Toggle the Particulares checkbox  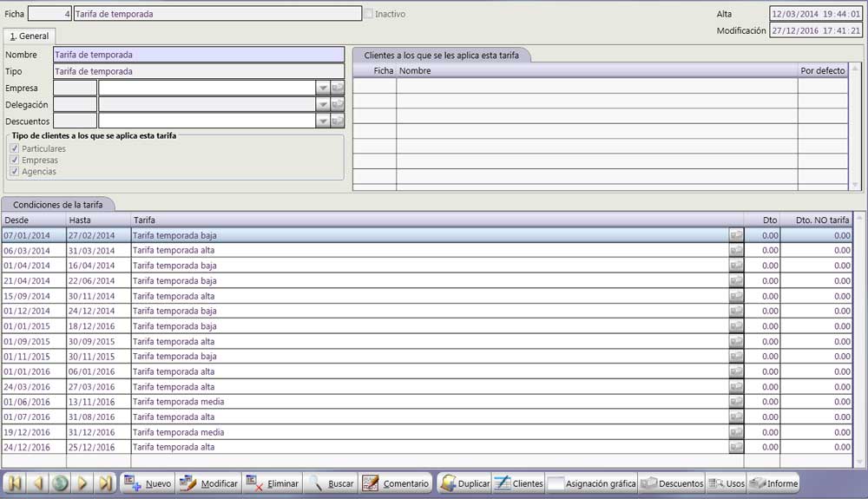click(x=15, y=148)
